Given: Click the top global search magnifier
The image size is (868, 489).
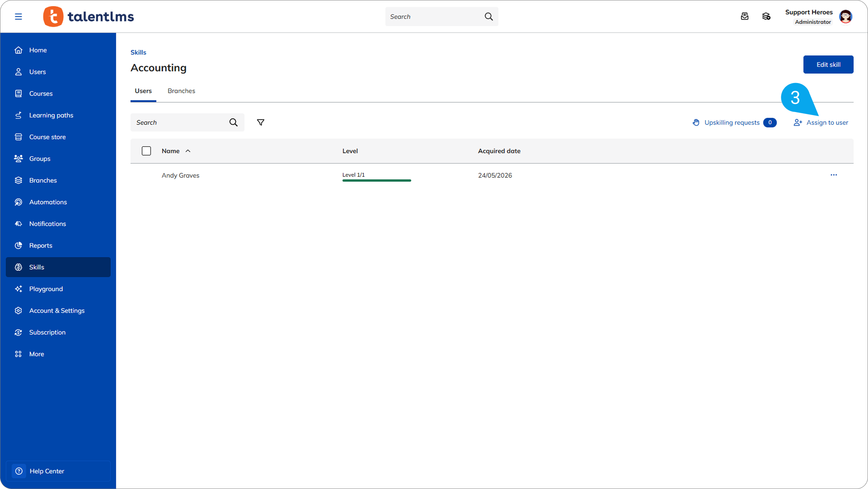Looking at the screenshot, I should click(x=489, y=17).
